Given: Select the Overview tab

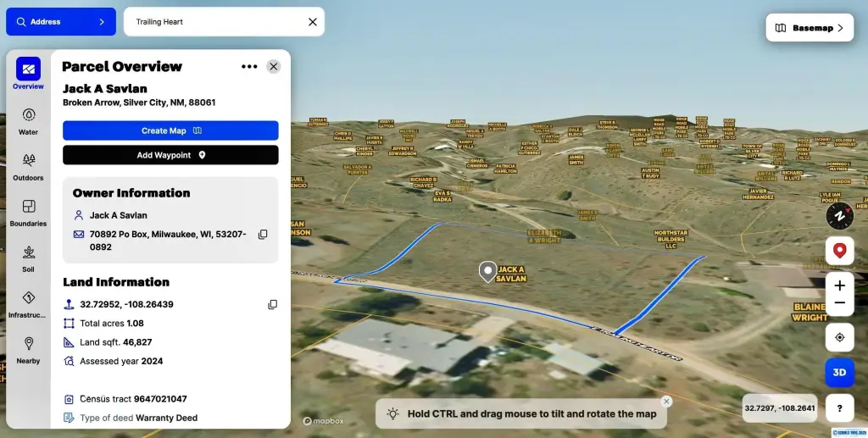Looking at the screenshot, I should [x=28, y=74].
